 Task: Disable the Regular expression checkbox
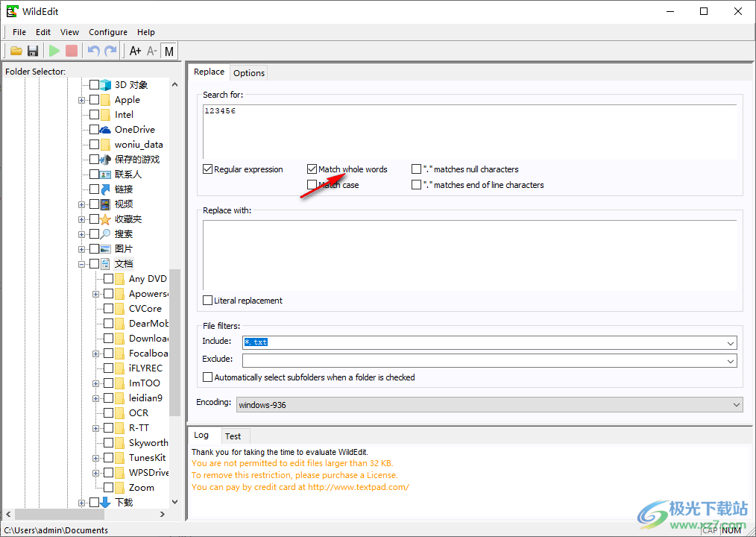coord(208,169)
